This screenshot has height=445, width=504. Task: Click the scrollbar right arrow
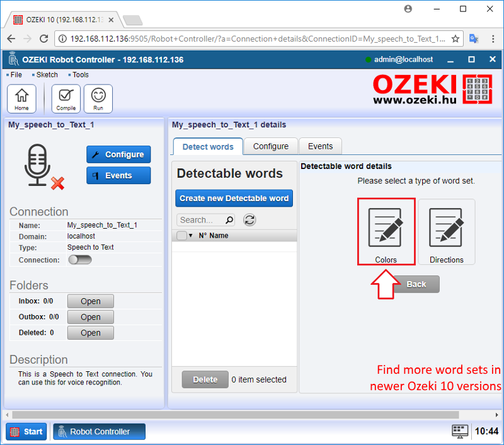[496, 415]
